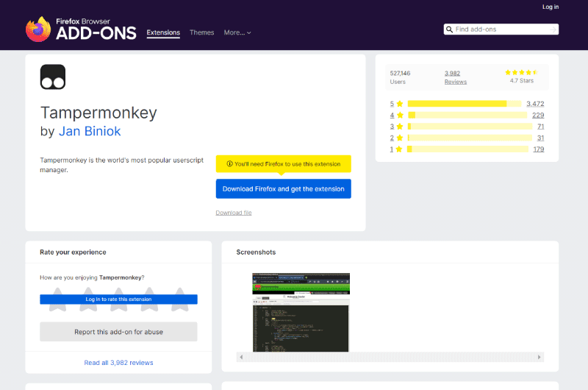The height and width of the screenshot is (390, 588).
Task: Click the 4.7 Stars rating icons
Action: tap(522, 72)
